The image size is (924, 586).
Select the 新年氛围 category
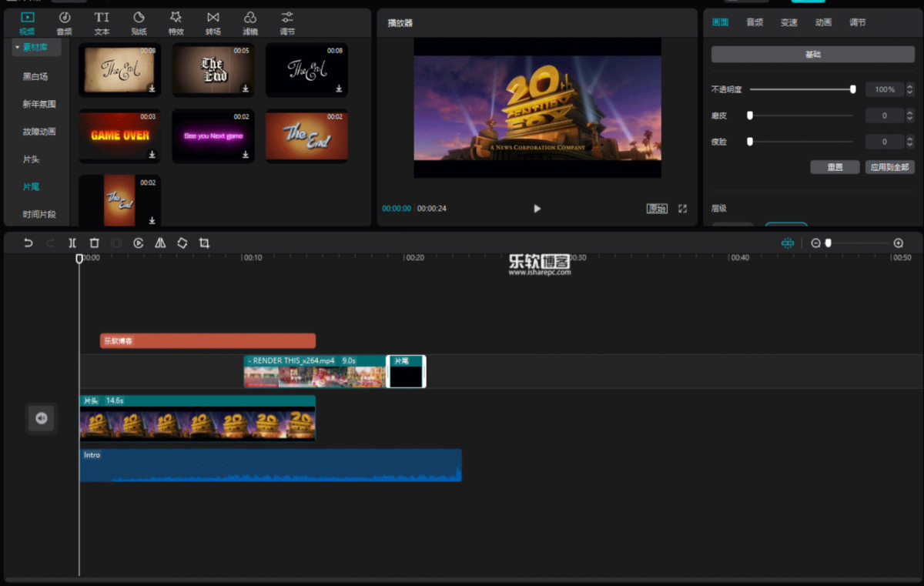pyautogui.click(x=39, y=104)
